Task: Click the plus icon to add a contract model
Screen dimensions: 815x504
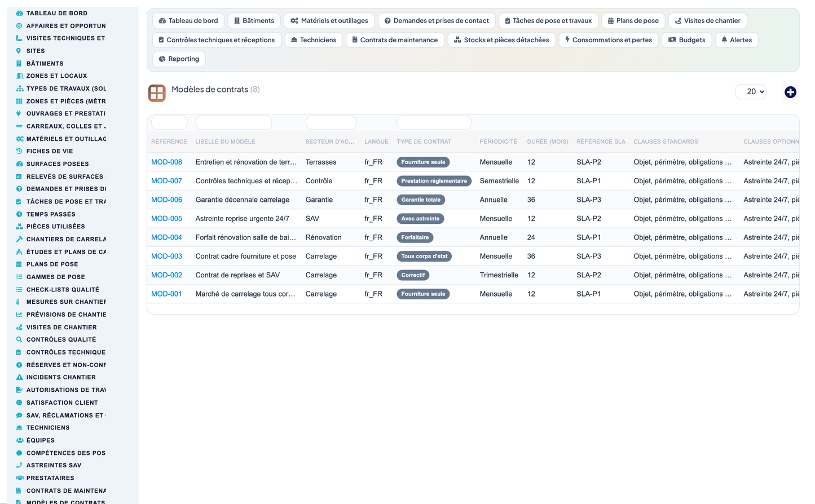Action: 790,92
